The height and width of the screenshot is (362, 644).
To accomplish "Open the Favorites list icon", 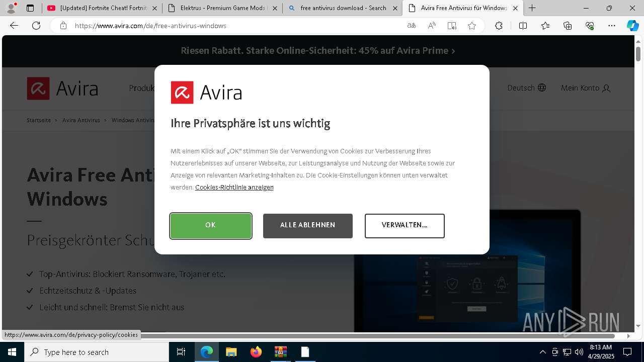I will pos(545,26).
